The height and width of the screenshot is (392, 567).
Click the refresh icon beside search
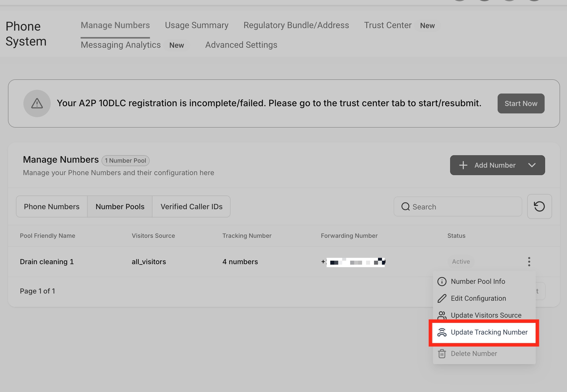[x=539, y=206]
